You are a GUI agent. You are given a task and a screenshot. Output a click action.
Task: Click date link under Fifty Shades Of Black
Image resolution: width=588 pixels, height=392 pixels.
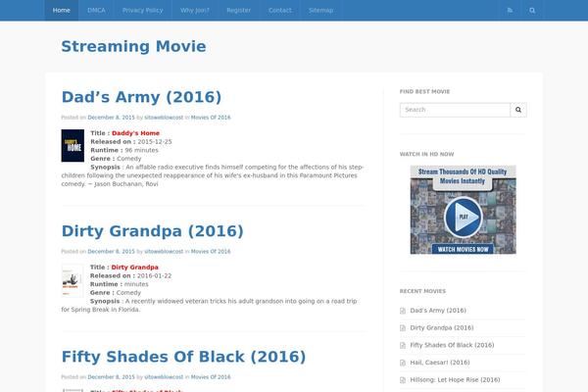click(111, 377)
